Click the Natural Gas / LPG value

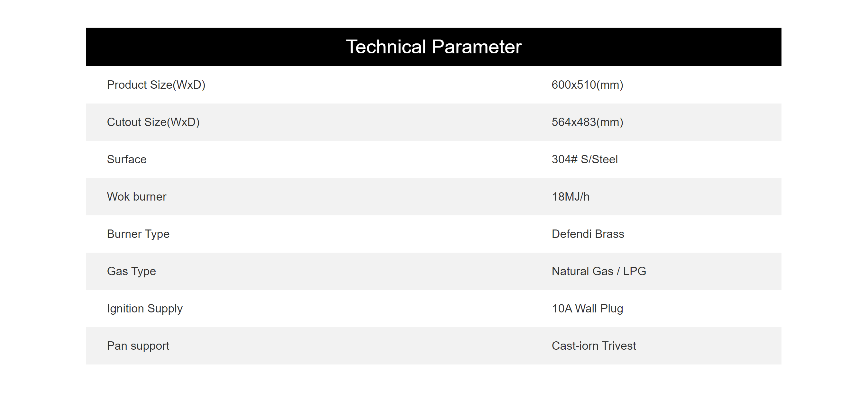[x=599, y=271]
